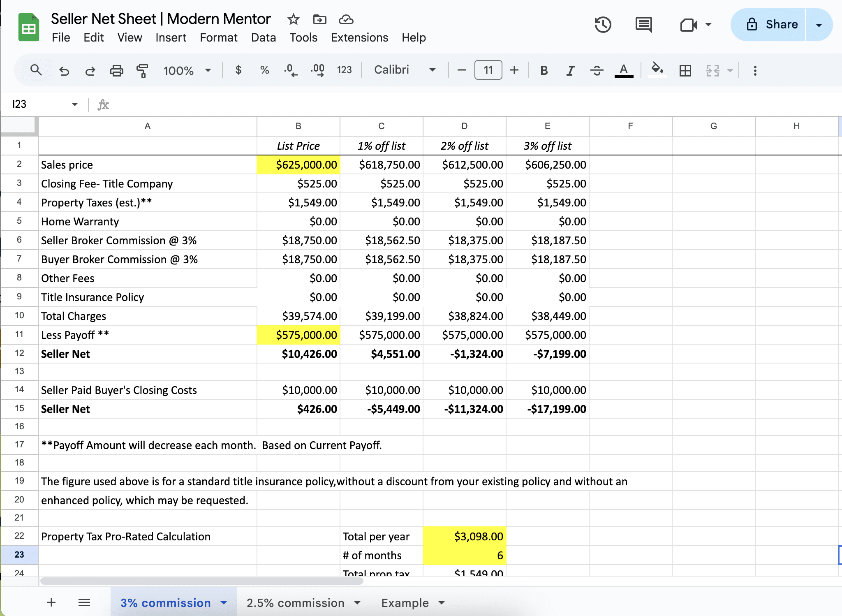Toggle strikethrough formatting
This screenshot has height=616, width=842.
tap(597, 71)
